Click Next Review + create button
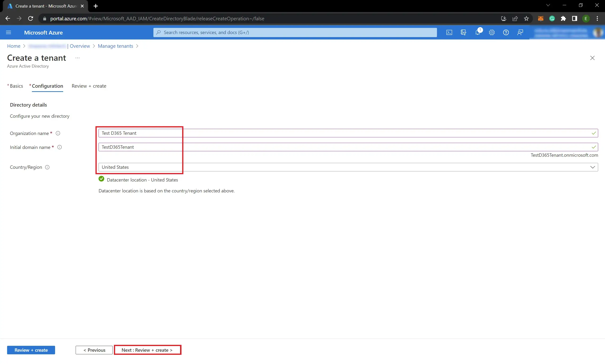The image size is (605, 364). coord(147,350)
